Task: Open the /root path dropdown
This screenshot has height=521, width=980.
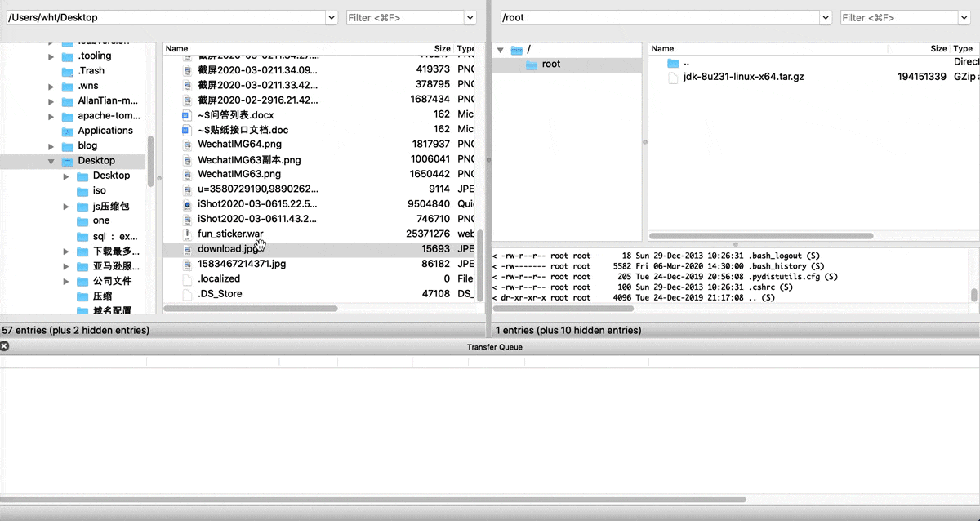Action: pos(825,17)
